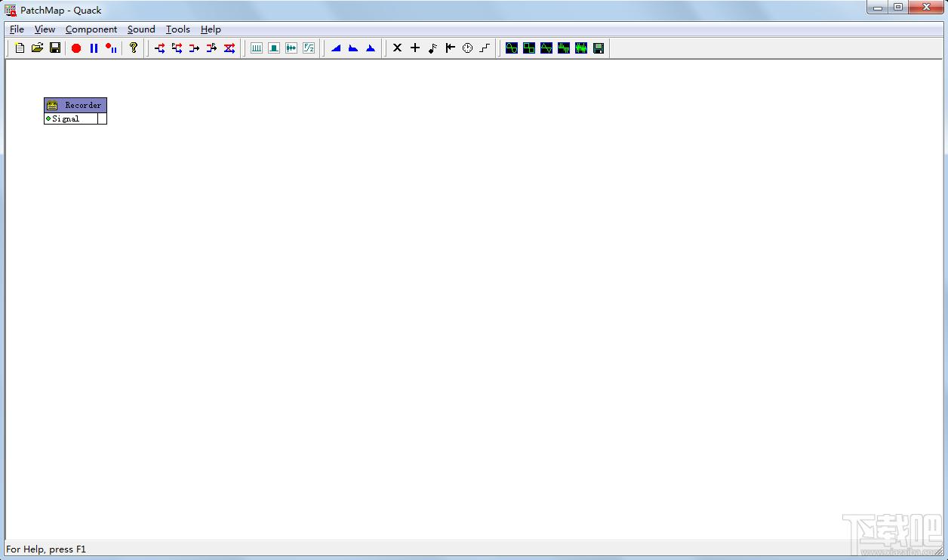Add the sine wave oscillator component
Image resolution: width=948 pixels, height=560 pixels.
click(x=512, y=48)
